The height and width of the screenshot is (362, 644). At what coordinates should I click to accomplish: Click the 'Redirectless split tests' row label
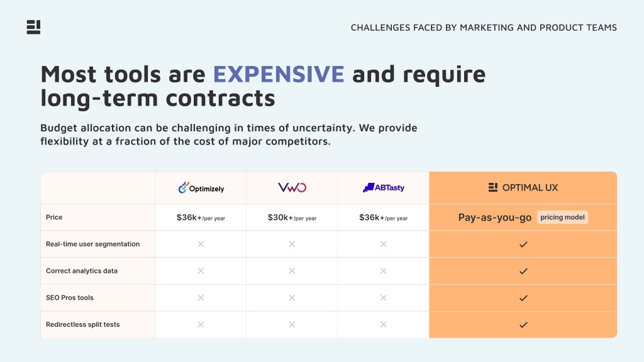click(83, 324)
